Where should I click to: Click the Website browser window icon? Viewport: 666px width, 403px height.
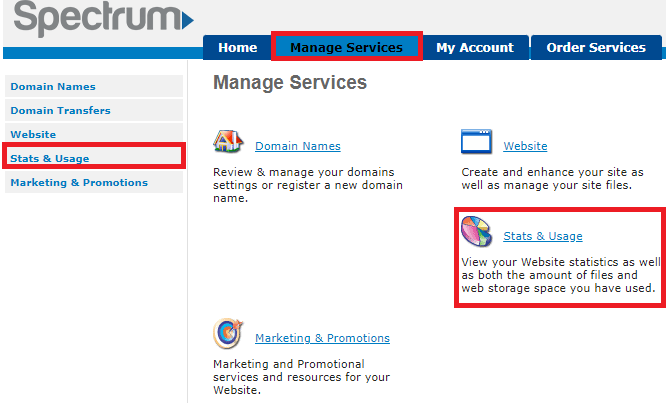pyautogui.click(x=476, y=143)
